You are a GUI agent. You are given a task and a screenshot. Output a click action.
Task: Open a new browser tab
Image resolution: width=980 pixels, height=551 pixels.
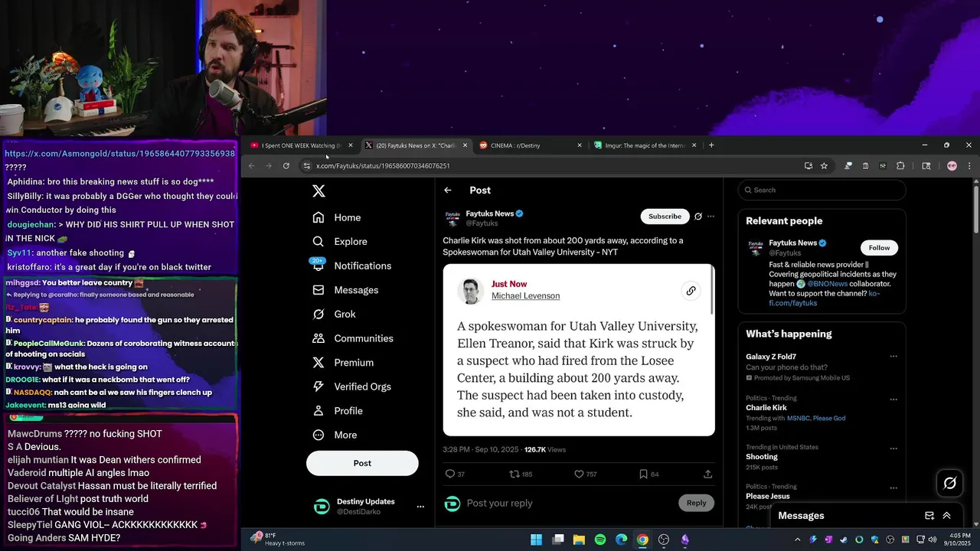click(711, 145)
